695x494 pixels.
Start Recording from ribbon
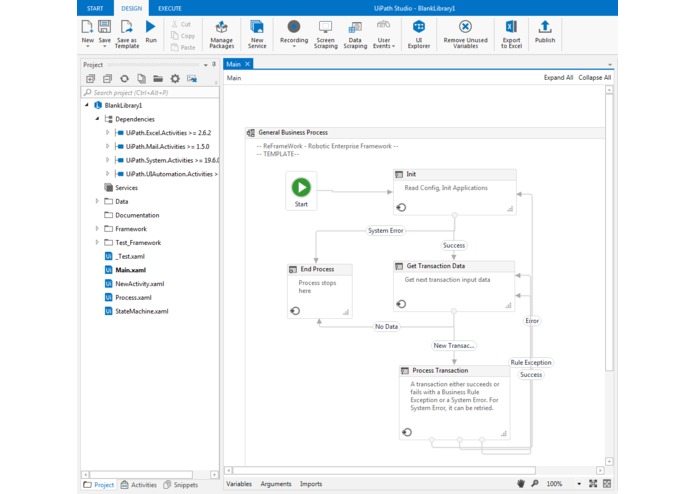pos(293,27)
